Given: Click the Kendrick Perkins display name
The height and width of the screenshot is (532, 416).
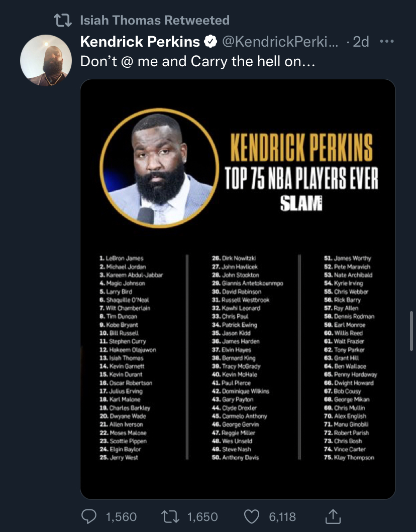Looking at the screenshot, I should click(140, 42).
